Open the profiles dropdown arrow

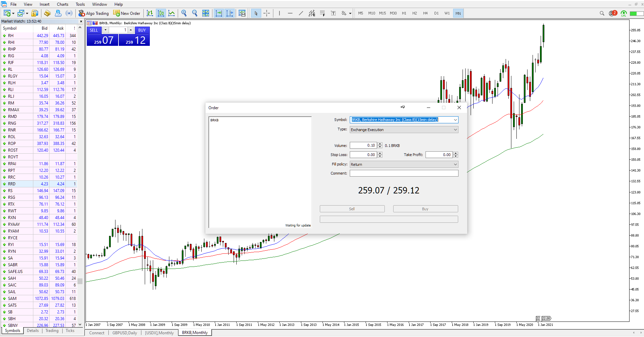pos(27,13)
